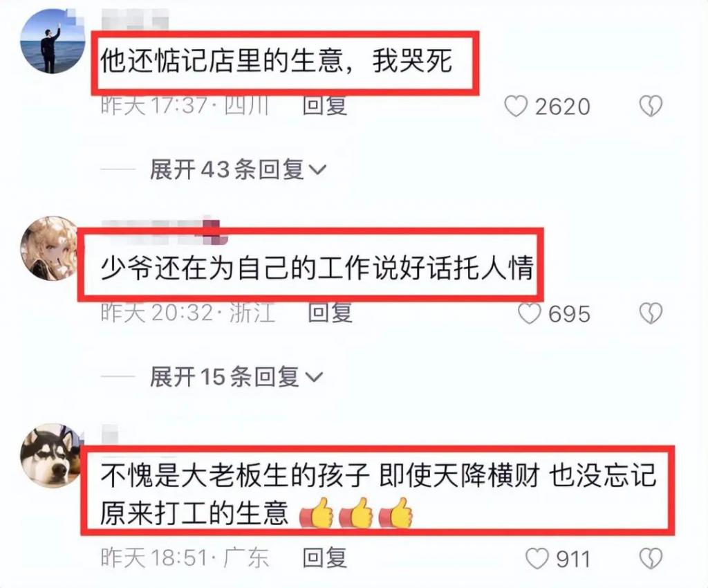Open the anime girl avatar profile
The width and height of the screenshot is (708, 588).
[50, 248]
